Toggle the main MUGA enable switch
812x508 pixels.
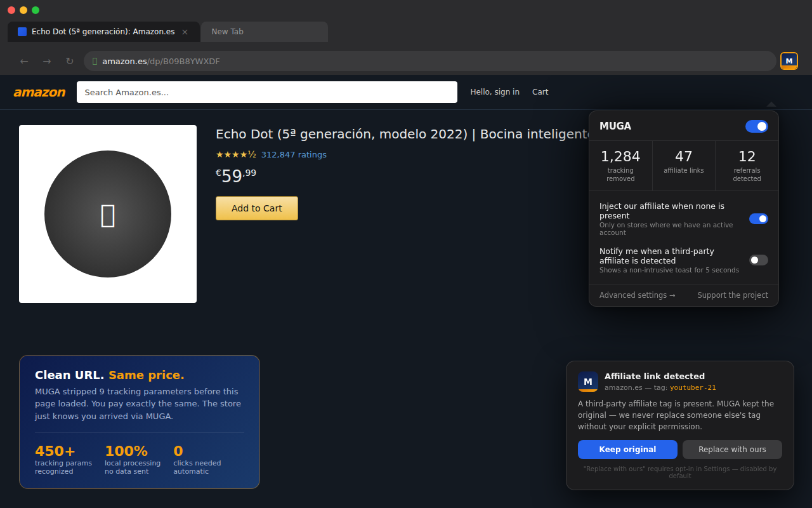pyautogui.click(x=757, y=126)
